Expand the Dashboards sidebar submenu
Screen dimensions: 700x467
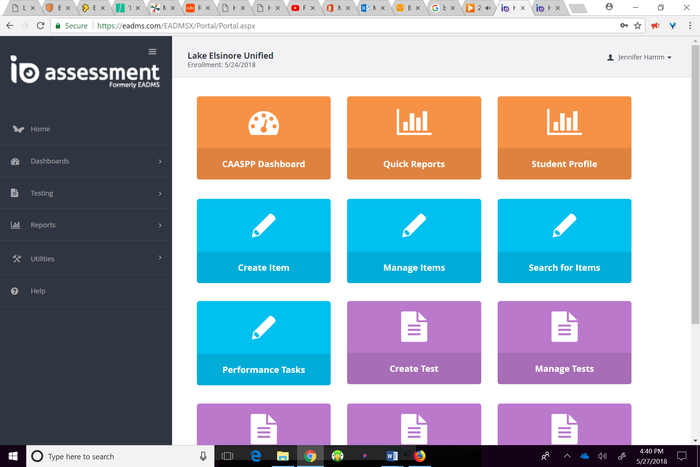86,161
